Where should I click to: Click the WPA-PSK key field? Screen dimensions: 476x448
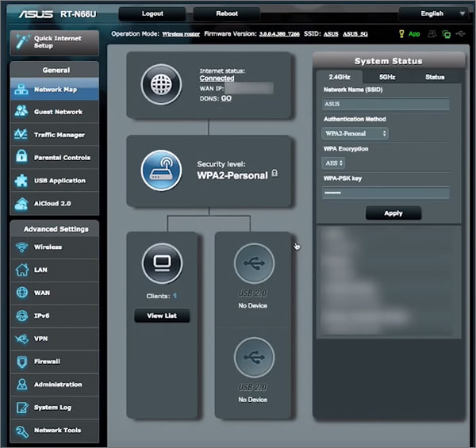pos(386,193)
